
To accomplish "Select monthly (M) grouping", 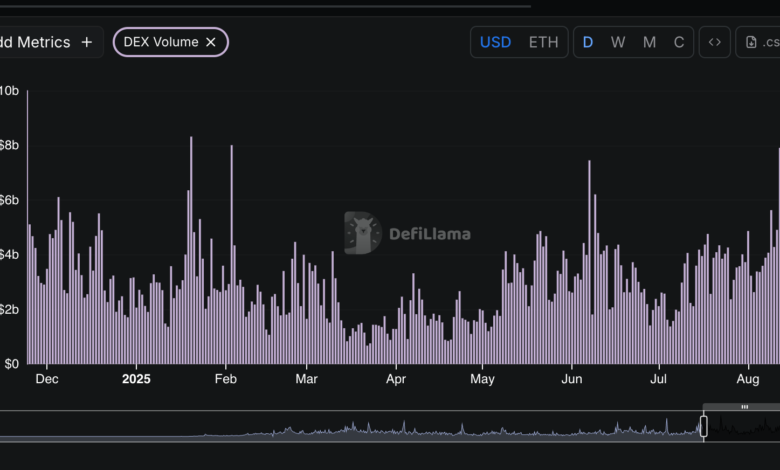I will pos(649,42).
